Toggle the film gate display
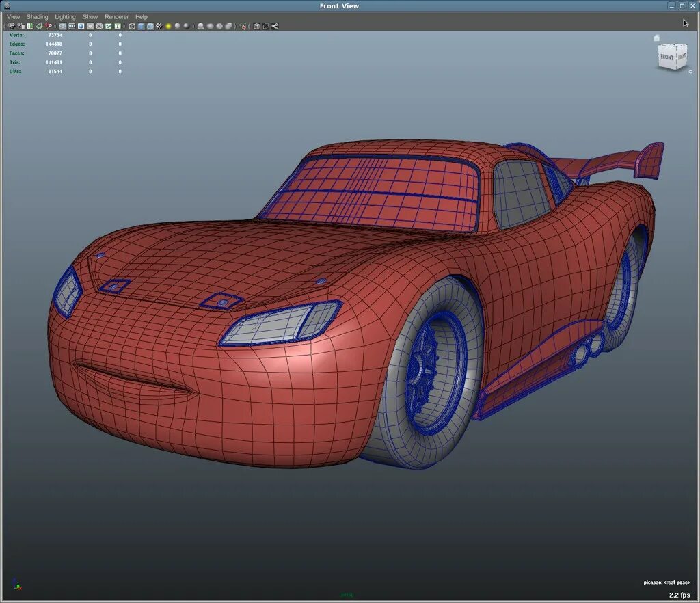Image resolution: width=700 pixels, height=603 pixels. [x=72, y=27]
